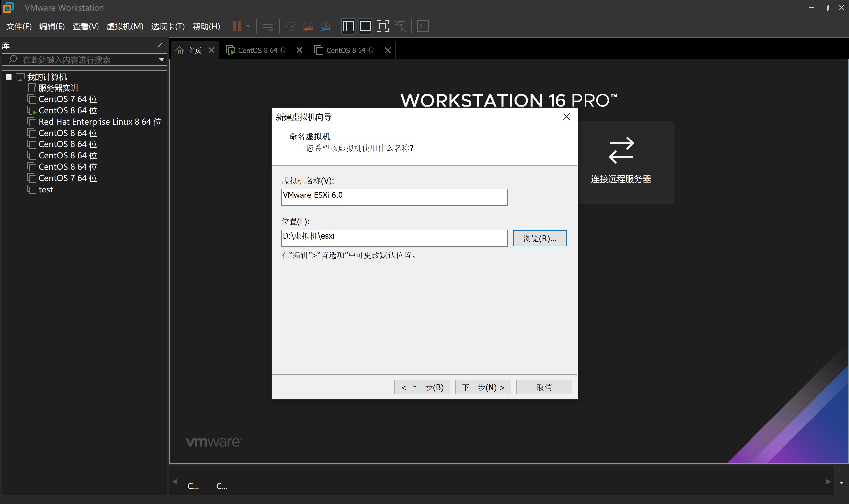This screenshot has height=504, width=849.
Task: Click the suspend (pause) toolbar icon
Action: tap(237, 26)
